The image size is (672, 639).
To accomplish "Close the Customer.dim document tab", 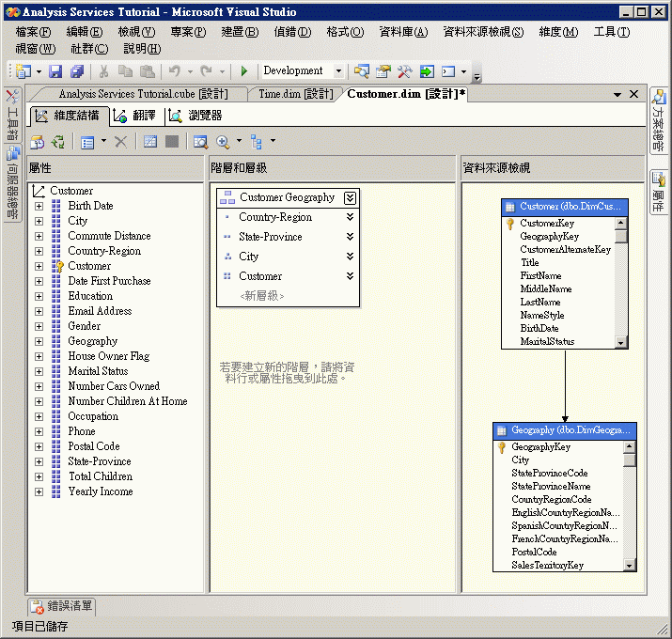I will tap(634, 94).
